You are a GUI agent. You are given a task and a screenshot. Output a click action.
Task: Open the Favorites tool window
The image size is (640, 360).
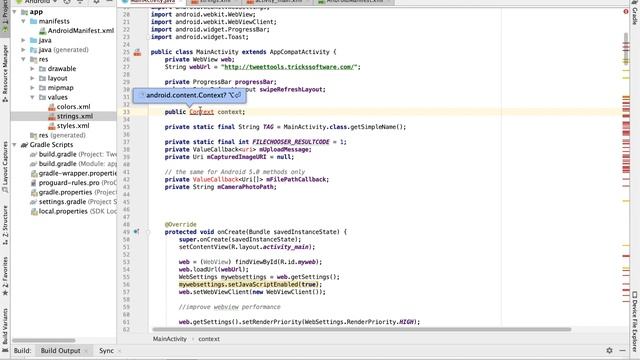click(x=5, y=276)
